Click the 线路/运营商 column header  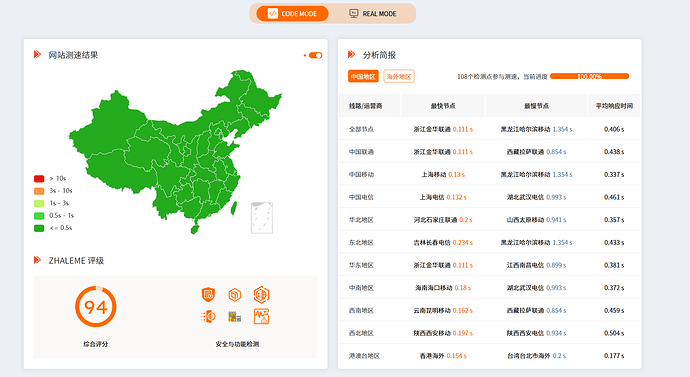(366, 106)
